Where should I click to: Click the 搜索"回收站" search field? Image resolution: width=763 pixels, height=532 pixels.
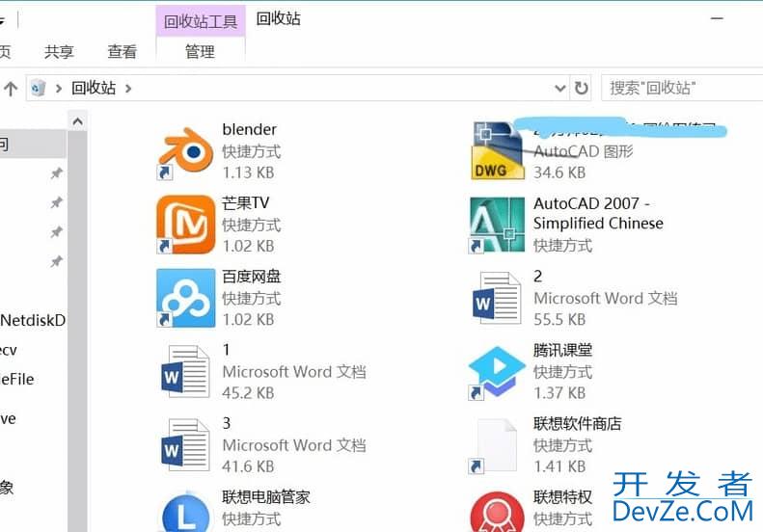click(682, 88)
